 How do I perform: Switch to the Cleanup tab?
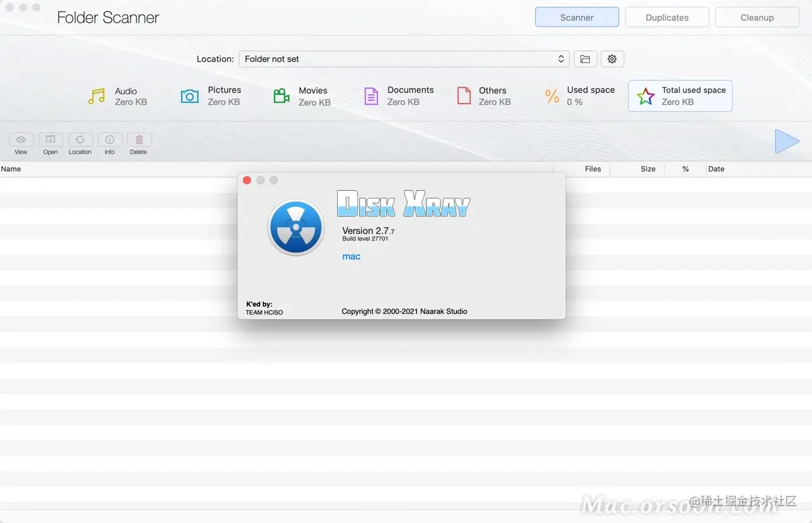[x=757, y=17]
